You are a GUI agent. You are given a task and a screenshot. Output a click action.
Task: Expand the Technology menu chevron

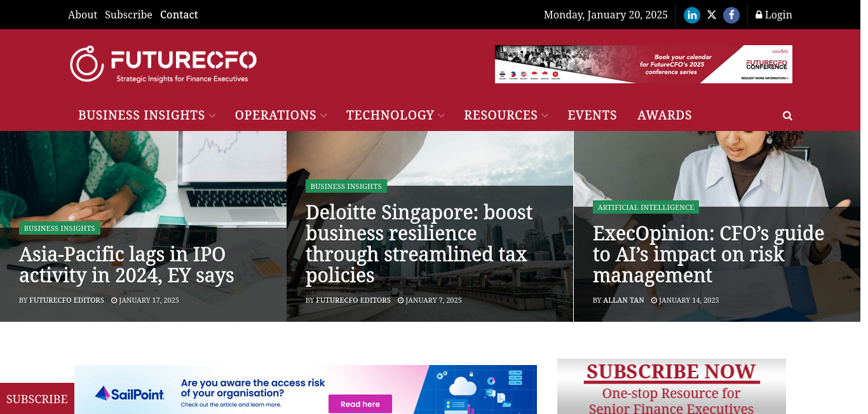(x=441, y=116)
